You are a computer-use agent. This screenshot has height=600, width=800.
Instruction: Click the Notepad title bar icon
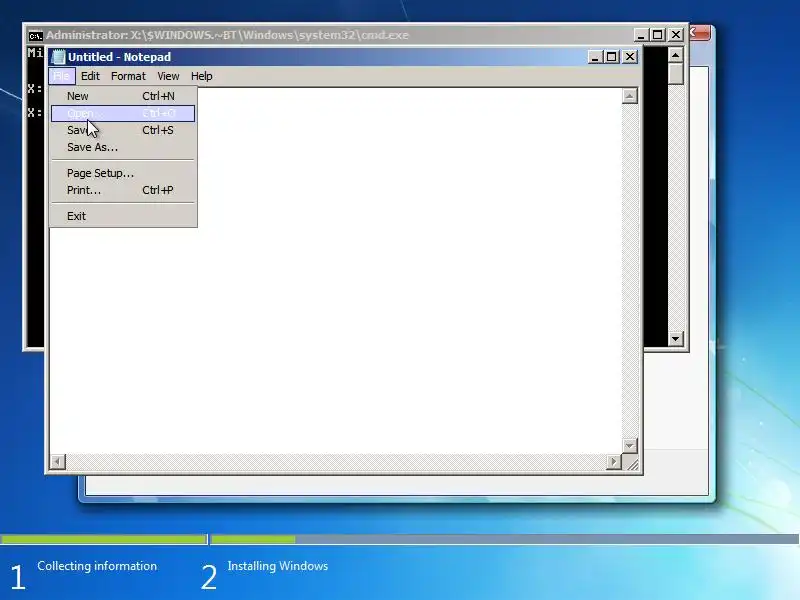tap(59, 57)
